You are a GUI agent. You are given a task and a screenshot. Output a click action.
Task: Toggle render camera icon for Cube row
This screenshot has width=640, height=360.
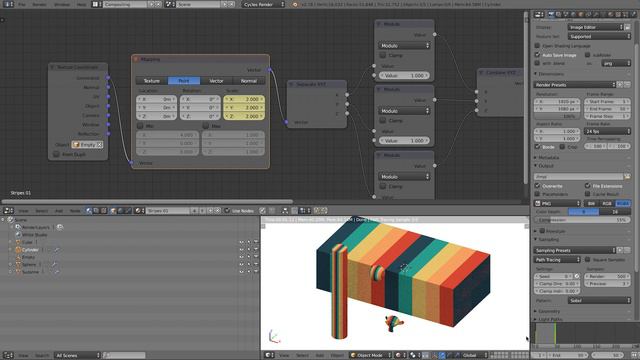point(256,242)
